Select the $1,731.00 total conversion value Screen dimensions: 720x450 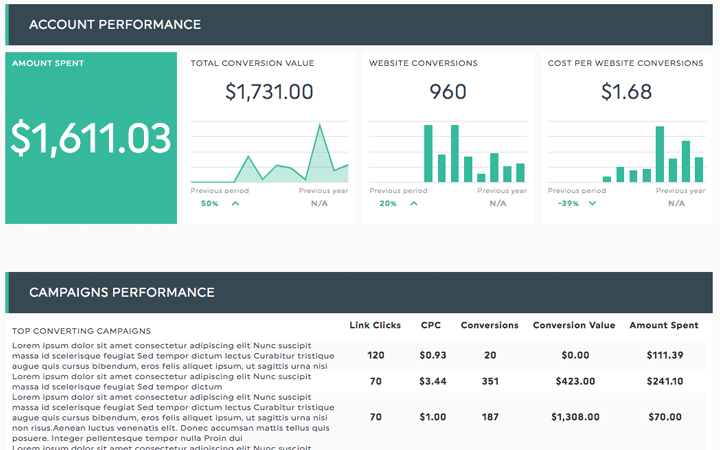(x=269, y=92)
